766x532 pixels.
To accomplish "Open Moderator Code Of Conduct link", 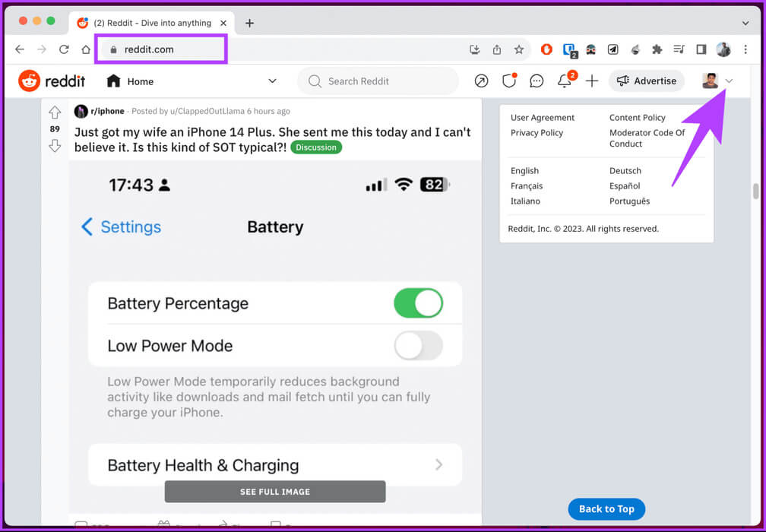I will (x=647, y=138).
